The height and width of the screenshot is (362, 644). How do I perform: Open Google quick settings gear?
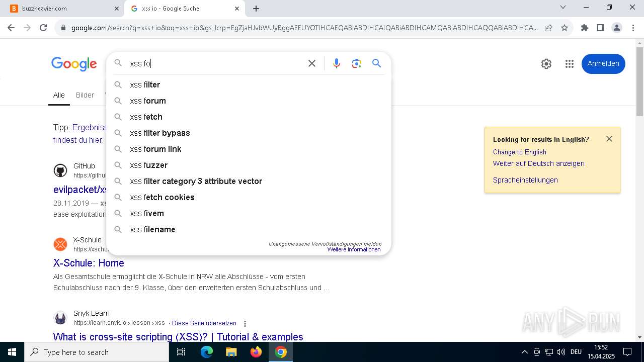pyautogui.click(x=546, y=64)
